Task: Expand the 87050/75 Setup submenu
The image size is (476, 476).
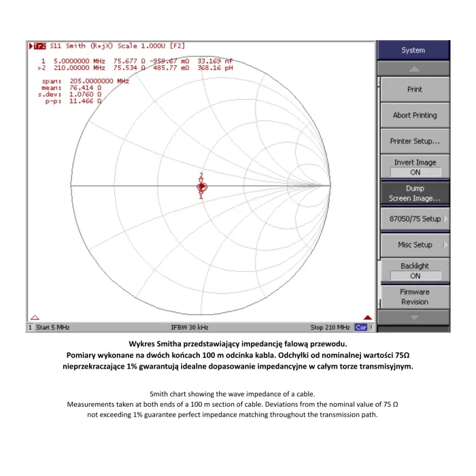Action: pos(415,219)
